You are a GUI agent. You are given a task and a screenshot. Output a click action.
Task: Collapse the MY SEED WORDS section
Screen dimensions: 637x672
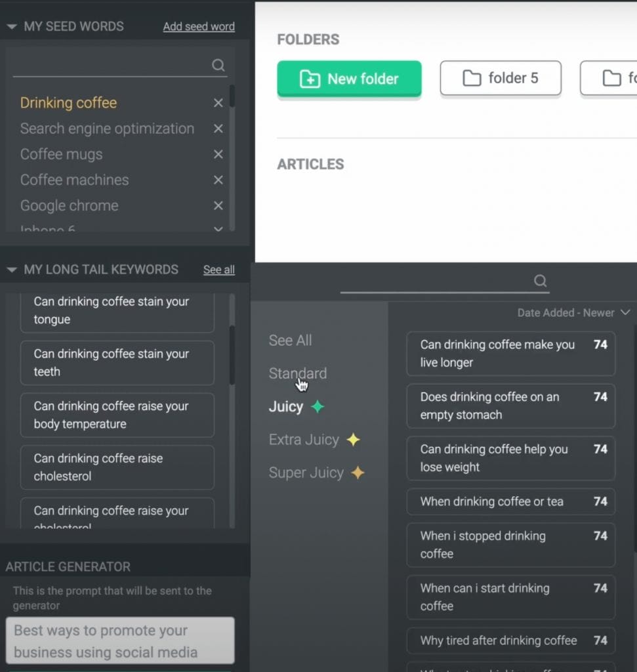tap(12, 26)
